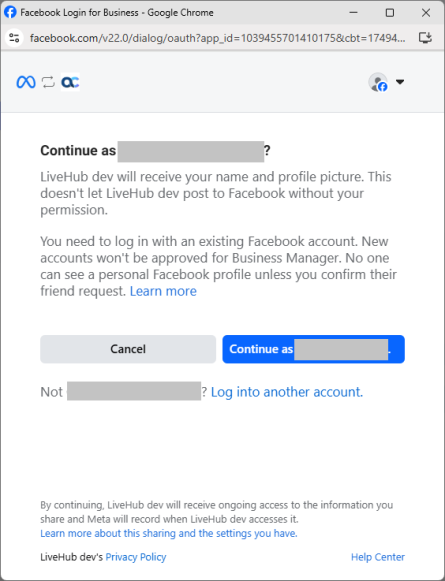Click the URL address field
Viewport: 445px width, 581px height.
[x=217, y=38]
